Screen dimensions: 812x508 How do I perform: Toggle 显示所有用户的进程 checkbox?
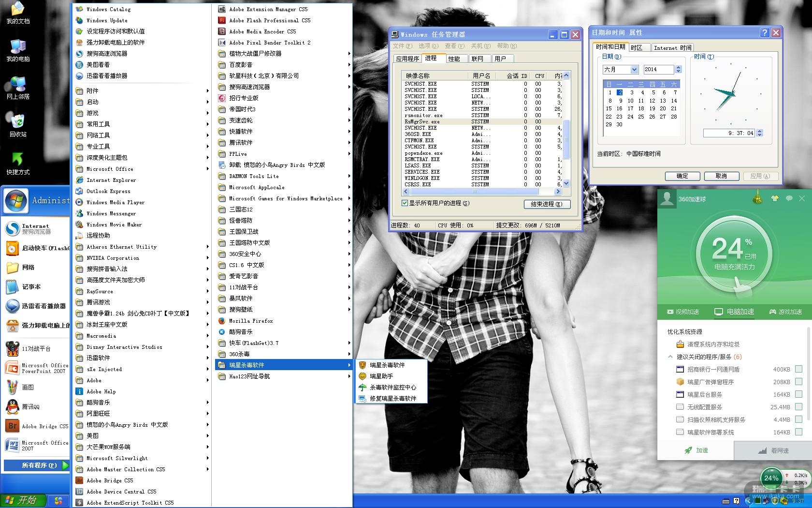[x=405, y=203]
